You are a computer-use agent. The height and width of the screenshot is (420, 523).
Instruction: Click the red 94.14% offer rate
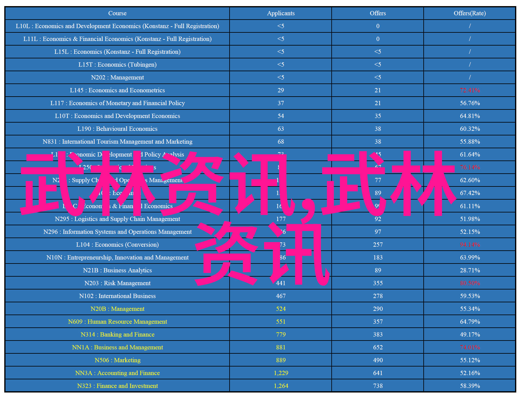470,245
